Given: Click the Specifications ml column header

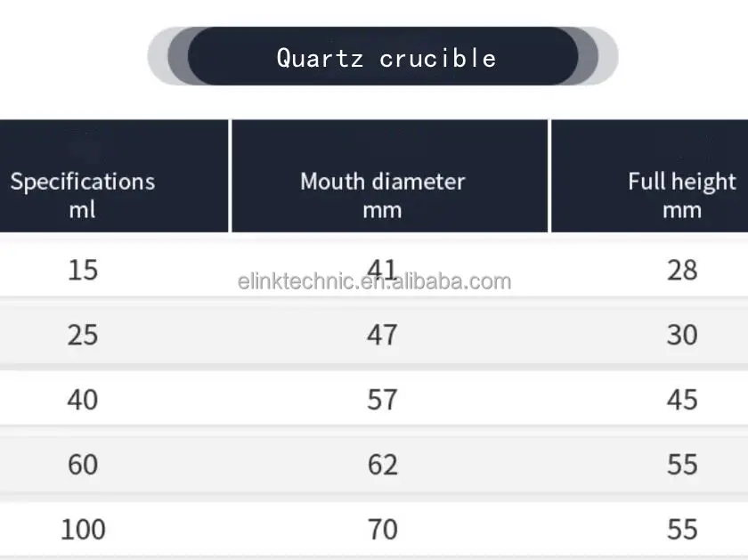Looking at the screenshot, I should (83, 195).
